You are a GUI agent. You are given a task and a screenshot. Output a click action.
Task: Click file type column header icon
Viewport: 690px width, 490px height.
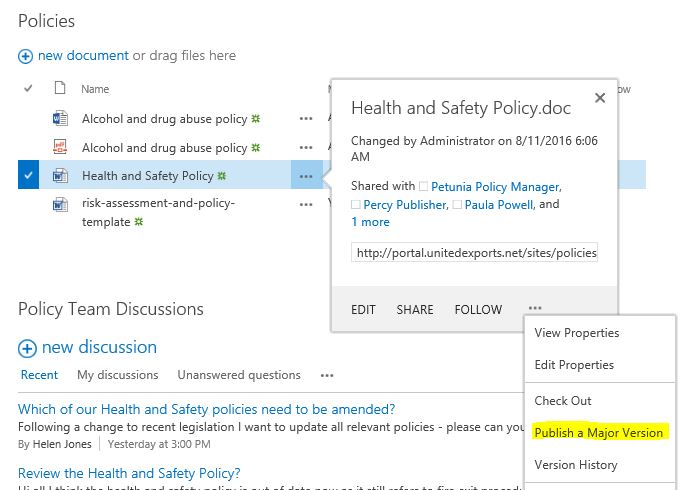(59, 89)
